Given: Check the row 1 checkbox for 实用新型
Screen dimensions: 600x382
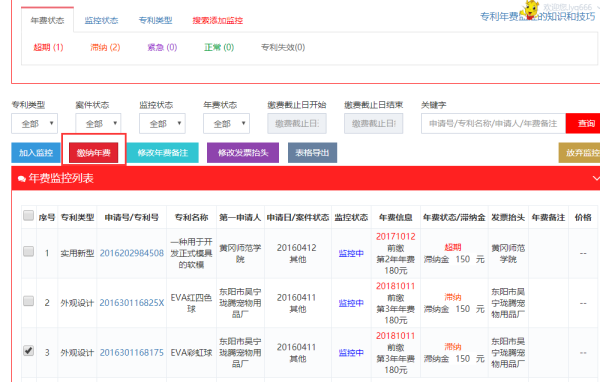Looking at the screenshot, I should pos(28,251).
